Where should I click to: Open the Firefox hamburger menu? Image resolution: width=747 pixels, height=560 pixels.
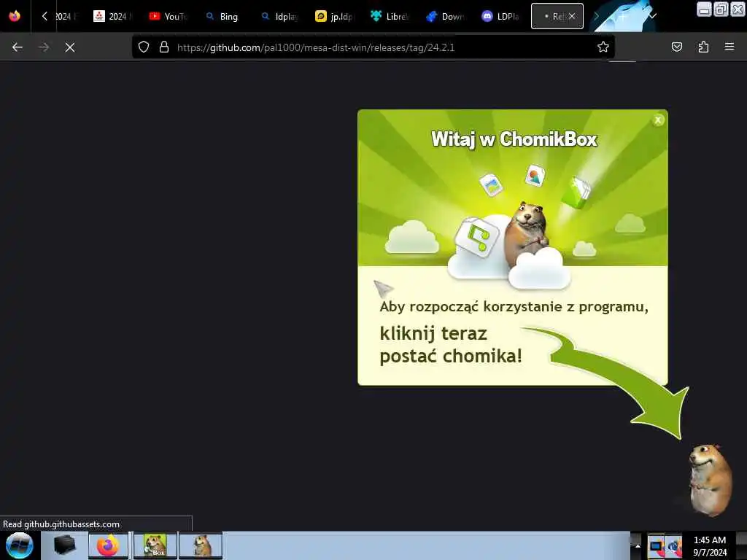pyautogui.click(x=729, y=47)
